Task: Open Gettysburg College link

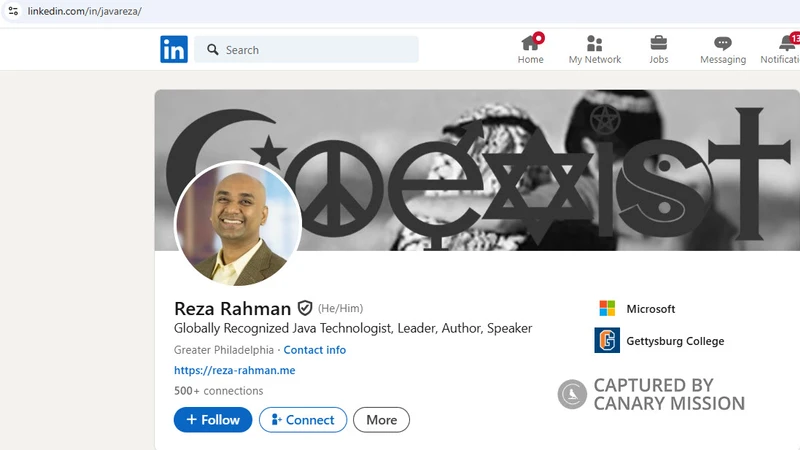Action: coord(675,341)
